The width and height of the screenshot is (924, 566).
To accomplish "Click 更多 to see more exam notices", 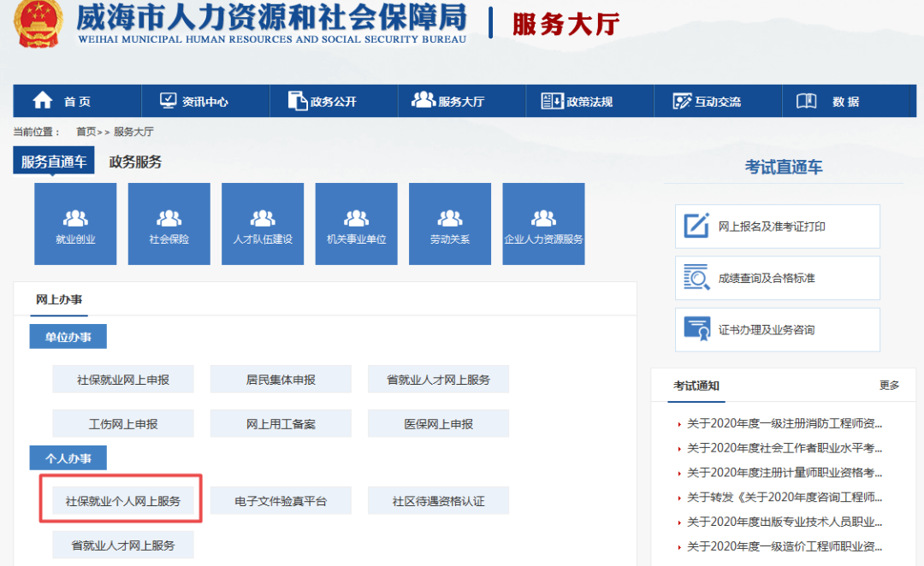I will pos(891,386).
